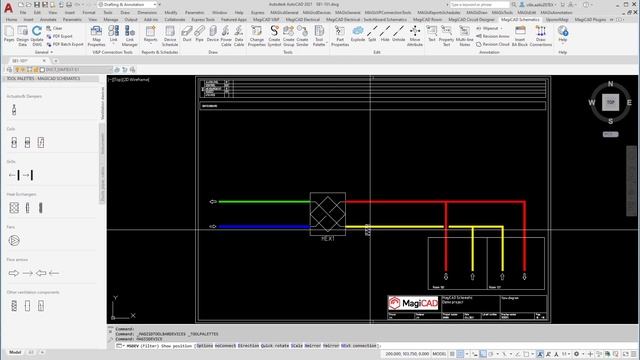640x360 pixels.
Task: Open the signed-in user account dropdown
Action: tap(538, 4)
